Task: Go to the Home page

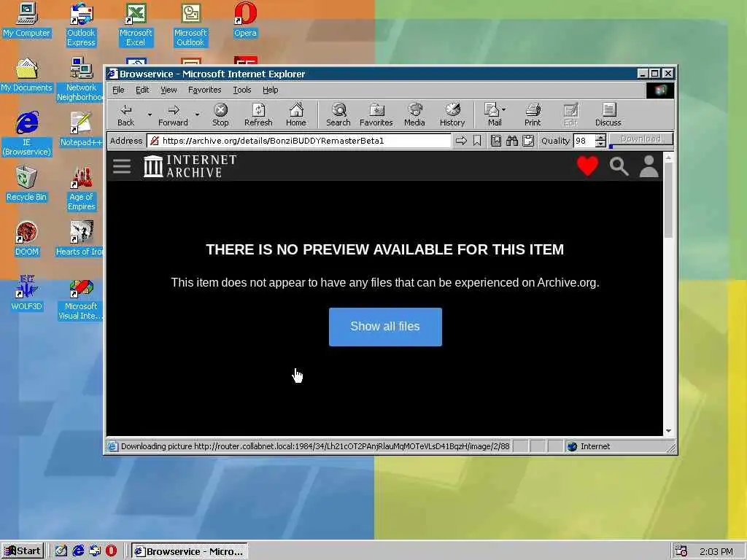Action: [x=296, y=114]
